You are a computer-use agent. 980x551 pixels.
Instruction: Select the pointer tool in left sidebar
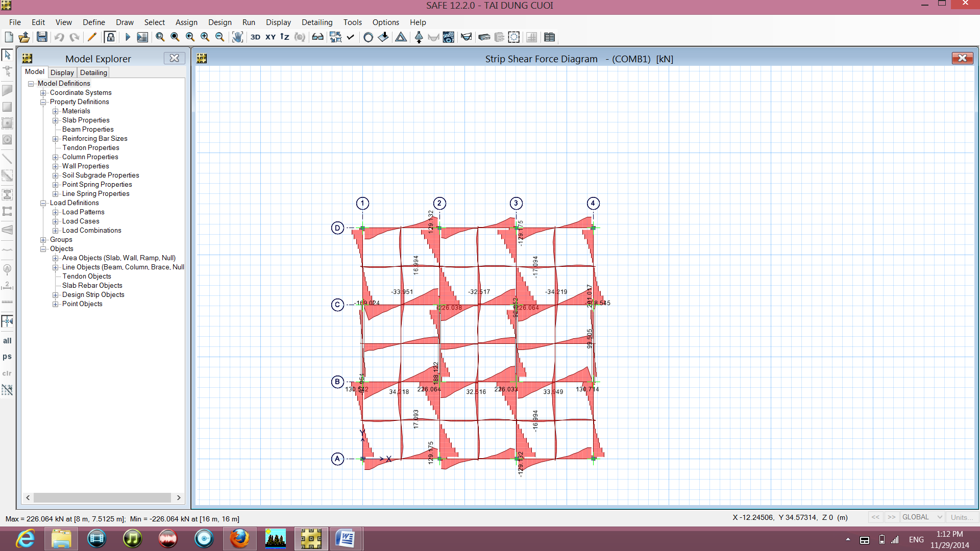(7, 55)
